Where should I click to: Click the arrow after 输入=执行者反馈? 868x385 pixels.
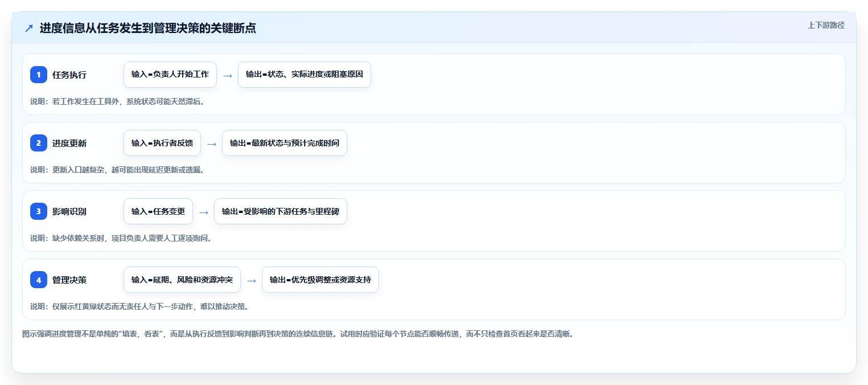pyautogui.click(x=212, y=144)
